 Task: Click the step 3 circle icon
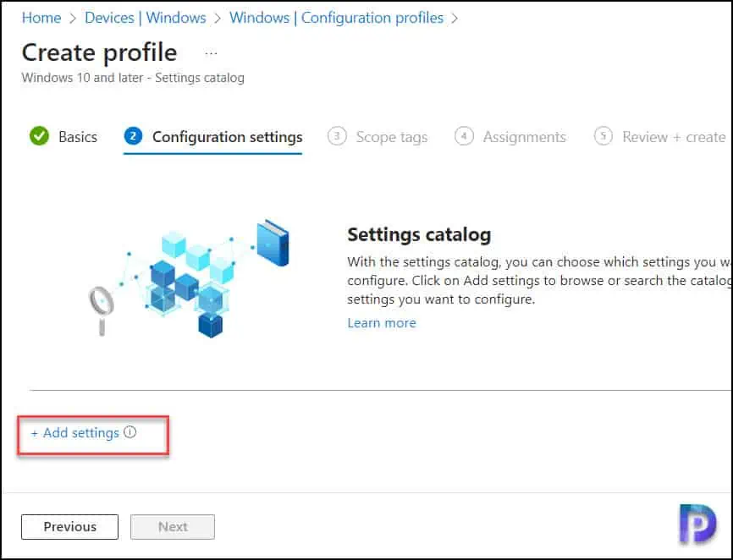pos(337,136)
